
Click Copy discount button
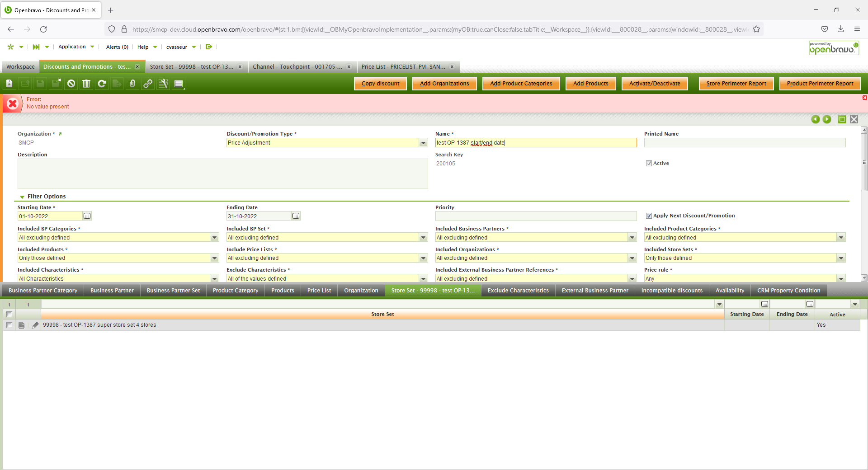point(380,84)
